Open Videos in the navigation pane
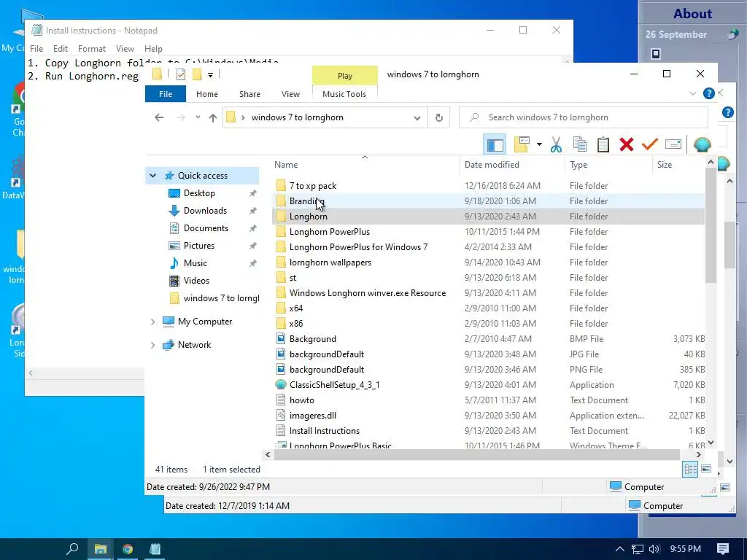 (196, 281)
